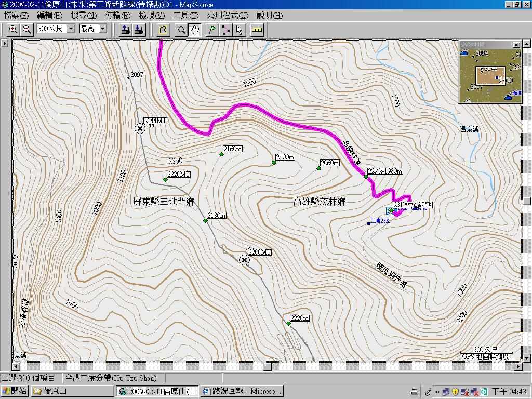Select the ruler measure distance tool
This screenshot has width=532, height=399.
click(257, 30)
